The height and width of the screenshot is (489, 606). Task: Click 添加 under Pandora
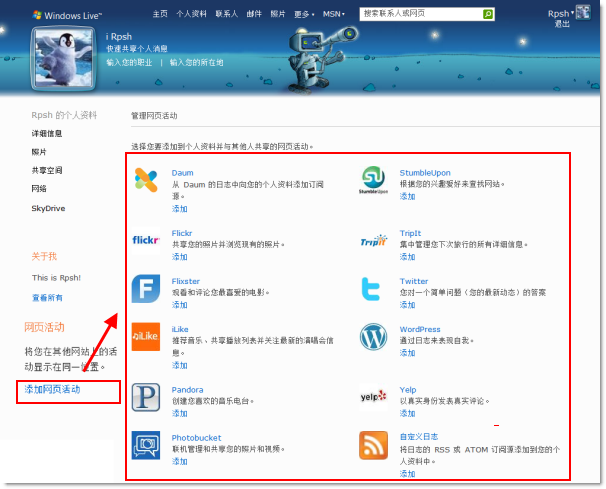point(179,413)
